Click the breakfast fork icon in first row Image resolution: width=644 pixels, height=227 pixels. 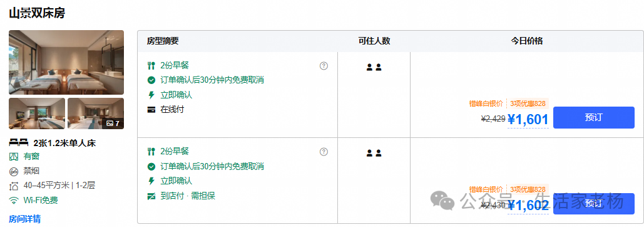(x=151, y=66)
